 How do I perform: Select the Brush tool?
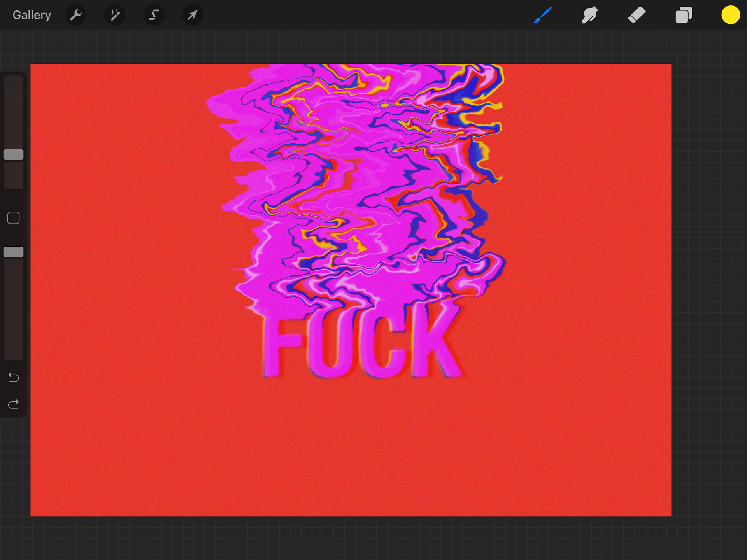coord(543,15)
